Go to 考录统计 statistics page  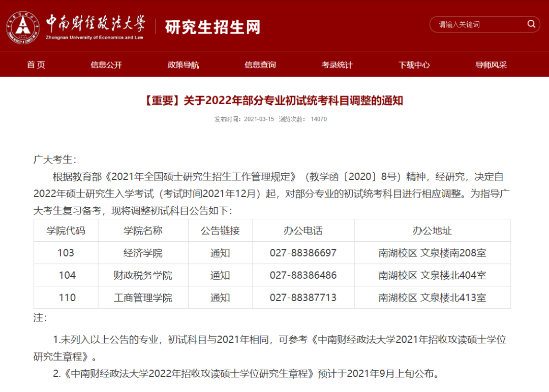click(337, 64)
